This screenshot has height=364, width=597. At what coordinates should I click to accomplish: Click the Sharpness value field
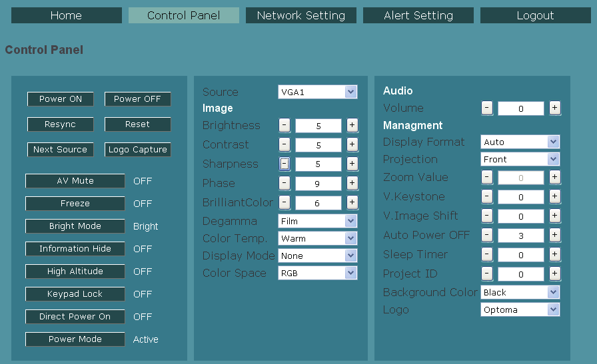tap(318, 164)
